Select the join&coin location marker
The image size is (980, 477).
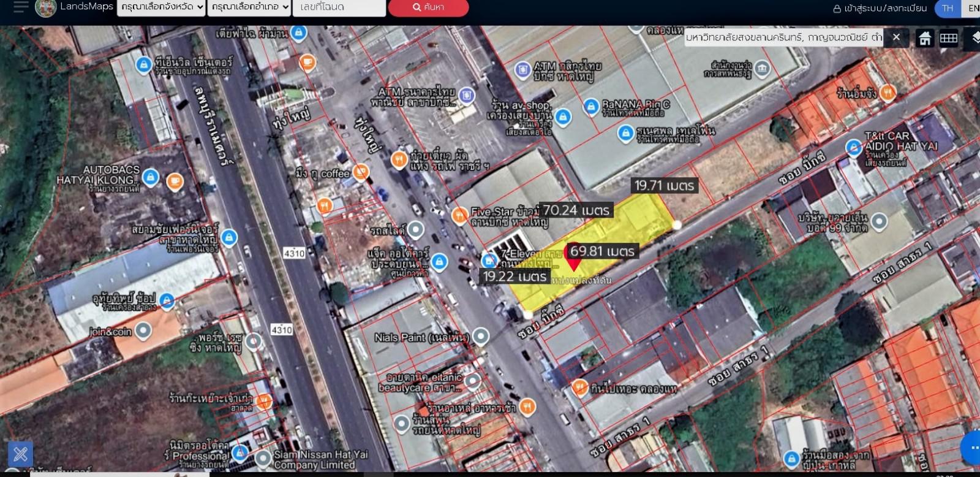coord(143,330)
